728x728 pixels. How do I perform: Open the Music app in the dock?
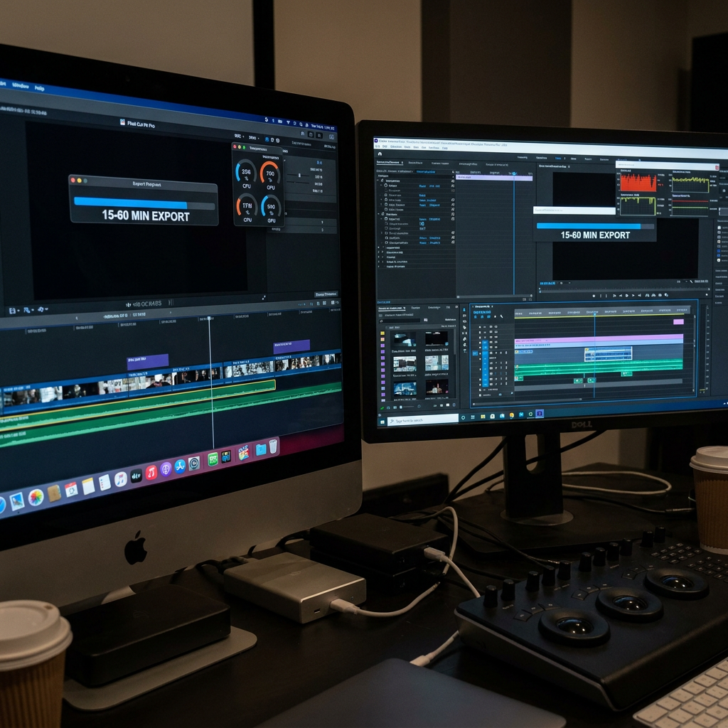[151, 473]
